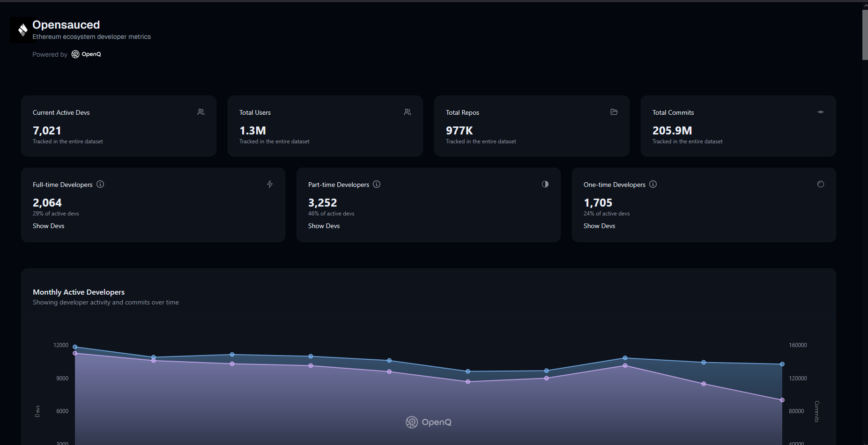Screen dimensions: 868x445
Task: Click the half-circle icon on Part-time Developers card
Action: [x=545, y=184]
